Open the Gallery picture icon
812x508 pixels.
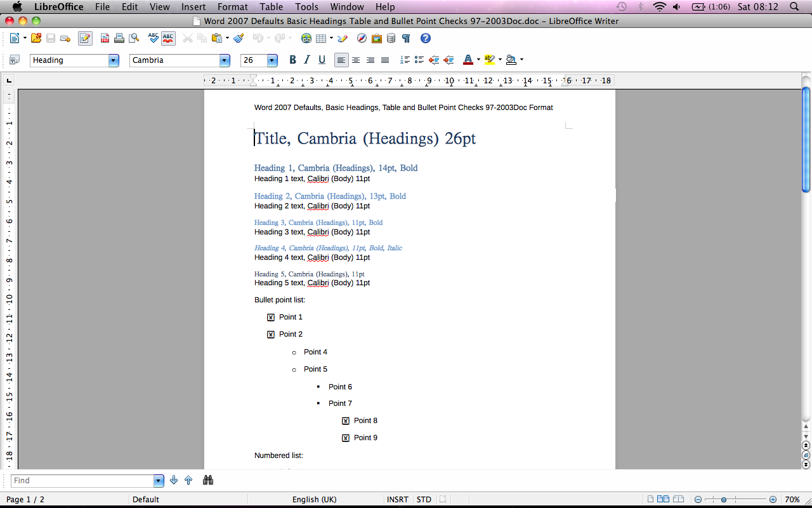(376, 39)
